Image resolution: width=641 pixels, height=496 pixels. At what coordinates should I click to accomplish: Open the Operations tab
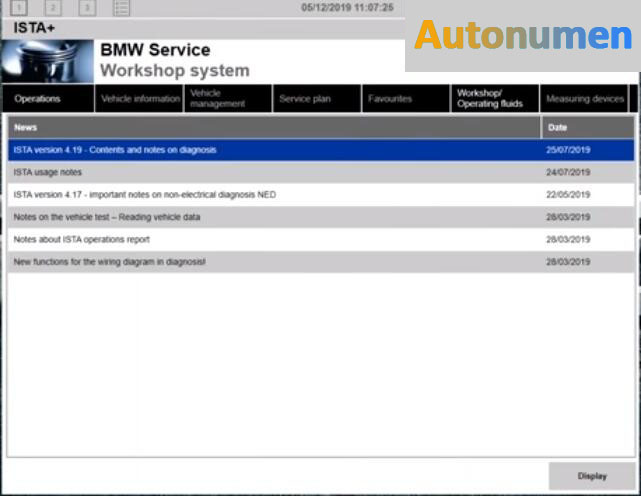[48, 99]
